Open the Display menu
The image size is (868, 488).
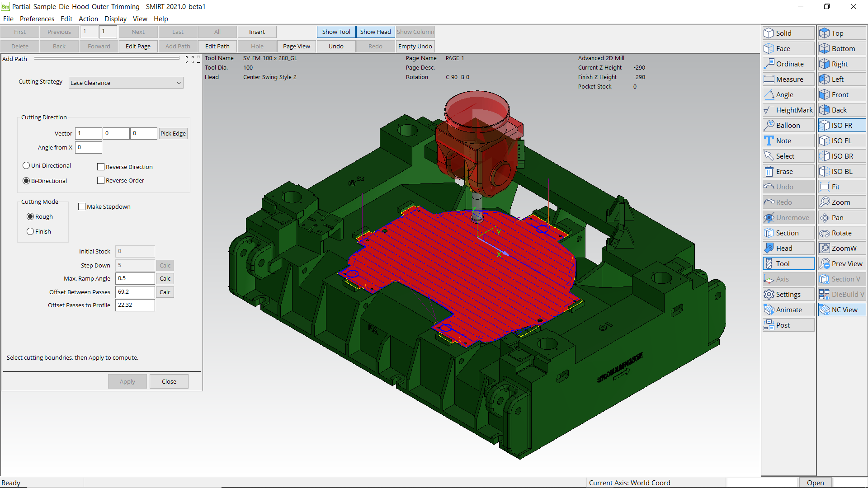[115, 19]
